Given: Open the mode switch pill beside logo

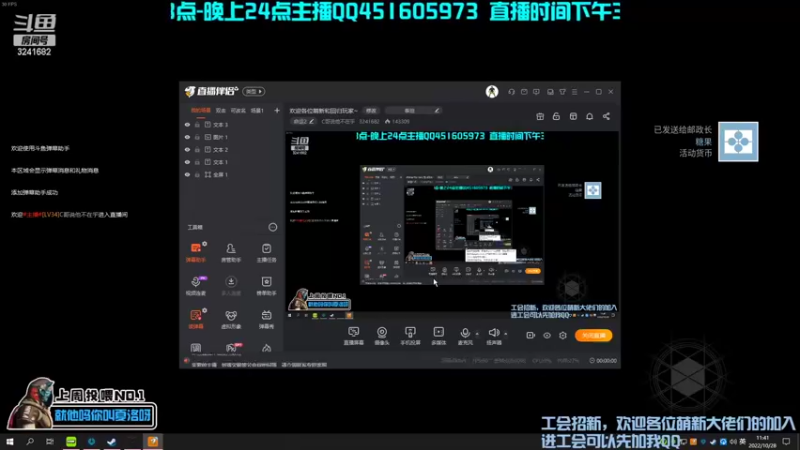Looking at the screenshot, I should 254,91.
